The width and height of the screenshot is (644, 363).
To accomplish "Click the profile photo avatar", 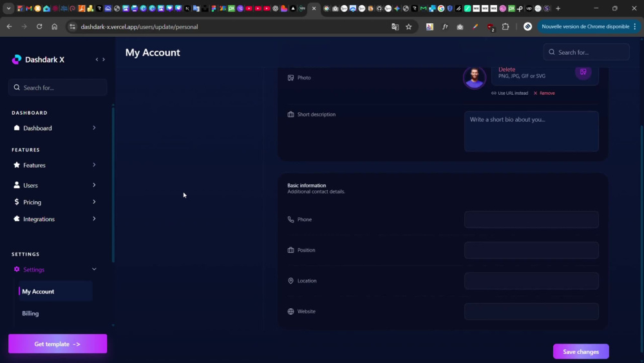I will coord(475,77).
